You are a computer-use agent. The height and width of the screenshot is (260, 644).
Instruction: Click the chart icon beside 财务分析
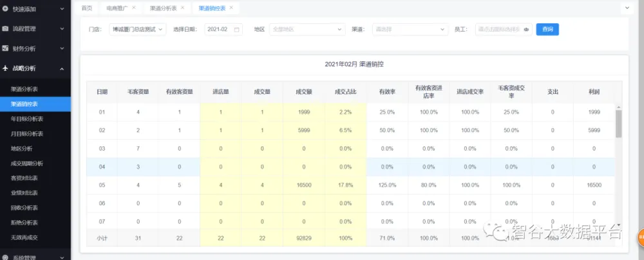coord(6,48)
